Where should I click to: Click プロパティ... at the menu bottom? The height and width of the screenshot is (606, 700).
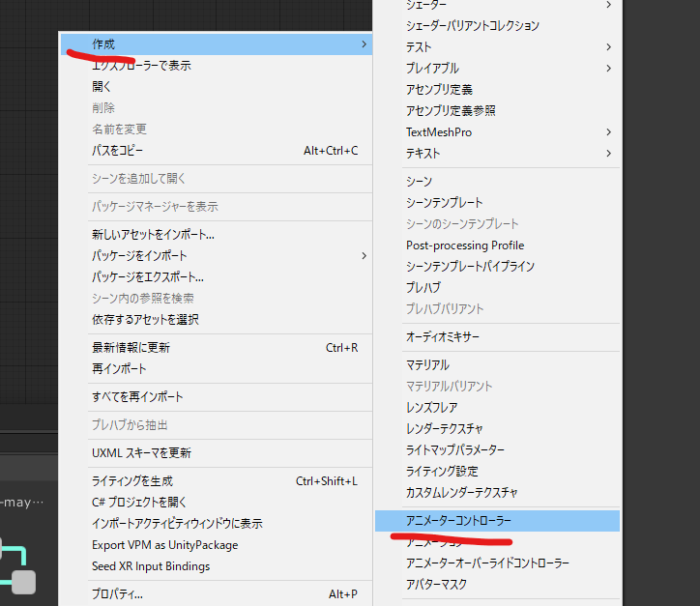click(117, 594)
